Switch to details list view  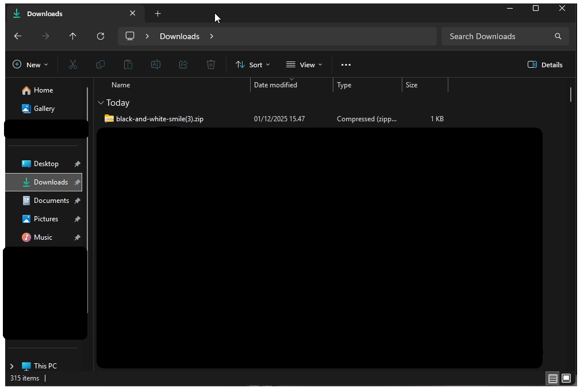552,378
